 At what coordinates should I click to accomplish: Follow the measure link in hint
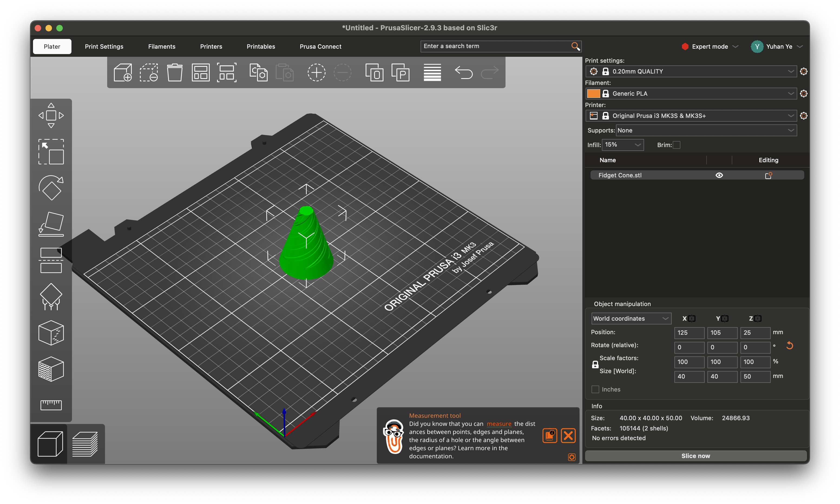[499, 424]
